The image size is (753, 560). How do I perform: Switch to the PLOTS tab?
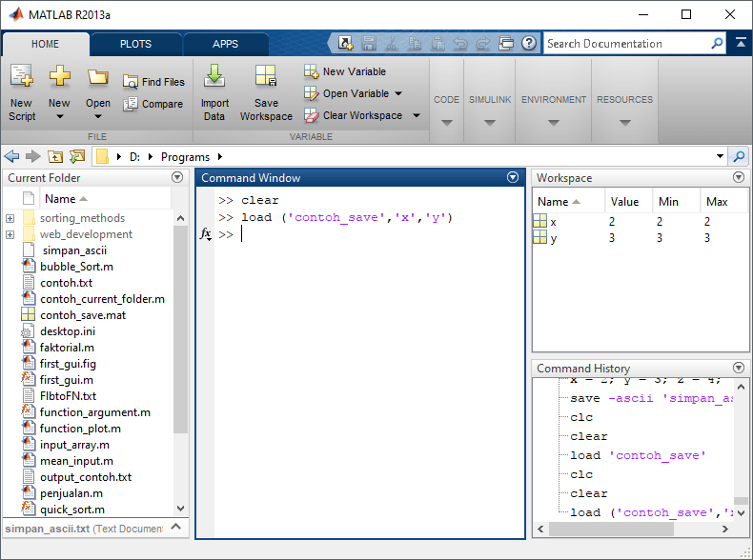[x=136, y=44]
